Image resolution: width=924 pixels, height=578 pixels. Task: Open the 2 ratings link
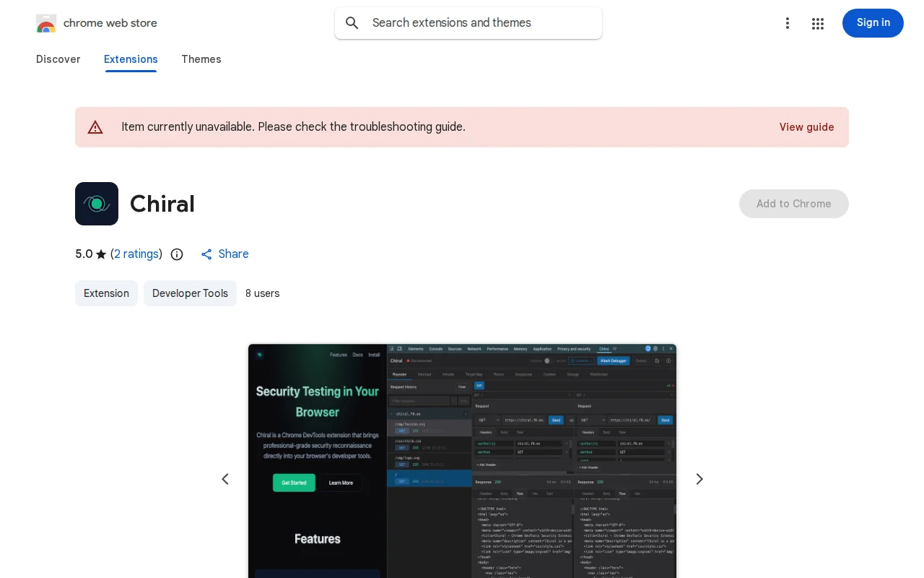(136, 254)
